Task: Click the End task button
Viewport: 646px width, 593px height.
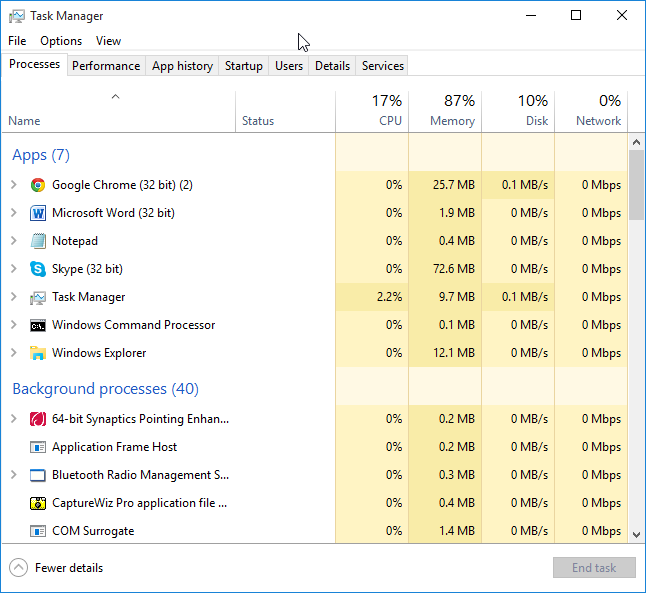Action: coord(594,568)
